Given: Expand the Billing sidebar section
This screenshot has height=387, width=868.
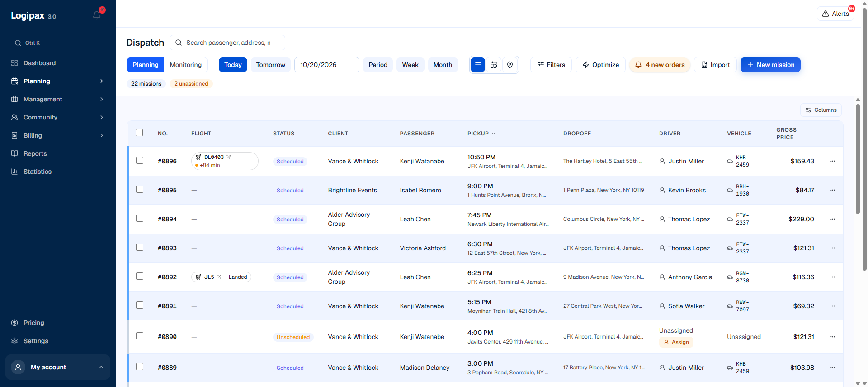Looking at the screenshot, I should pyautogui.click(x=58, y=135).
